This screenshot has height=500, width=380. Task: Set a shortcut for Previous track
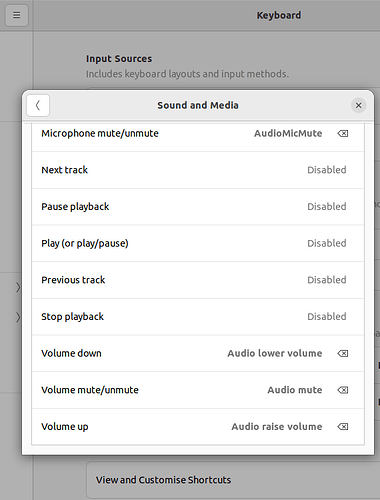click(x=198, y=280)
